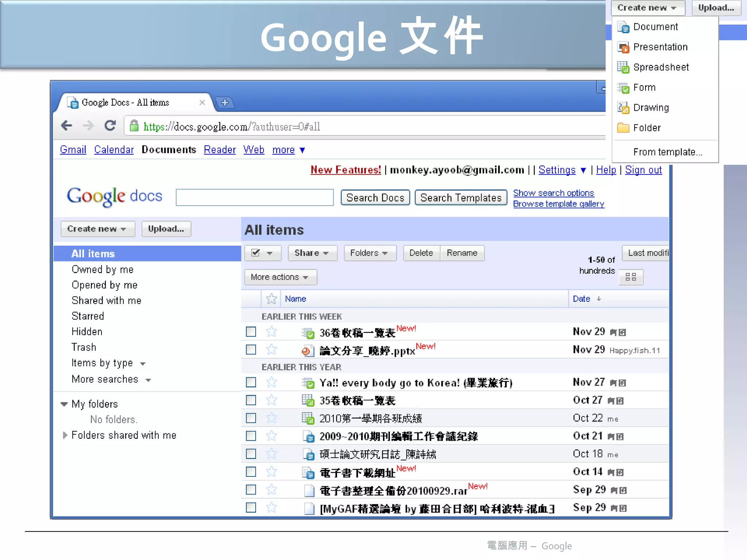This screenshot has width=747, height=560.
Task: Click the Sign out link
Action: click(x=643, y=170)
